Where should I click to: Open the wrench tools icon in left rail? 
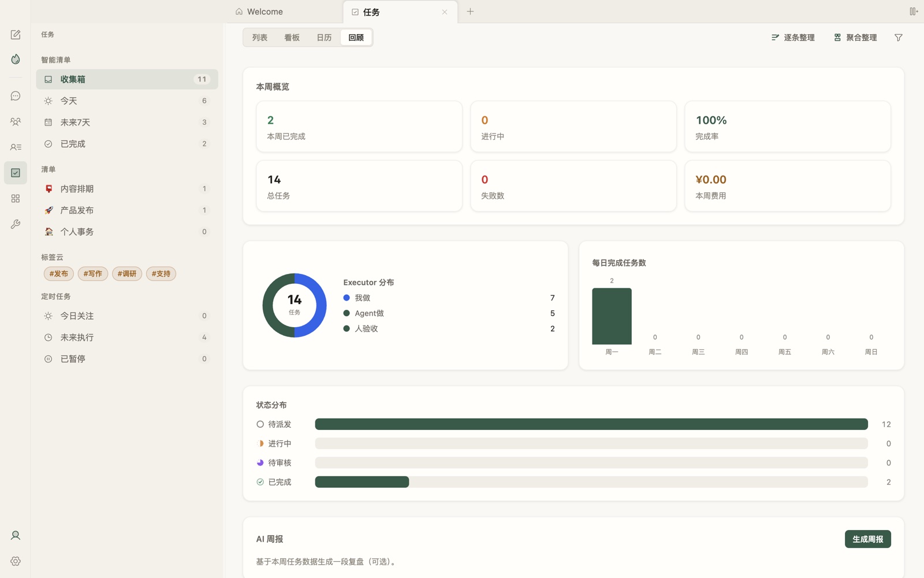click(x=16, y=224)
